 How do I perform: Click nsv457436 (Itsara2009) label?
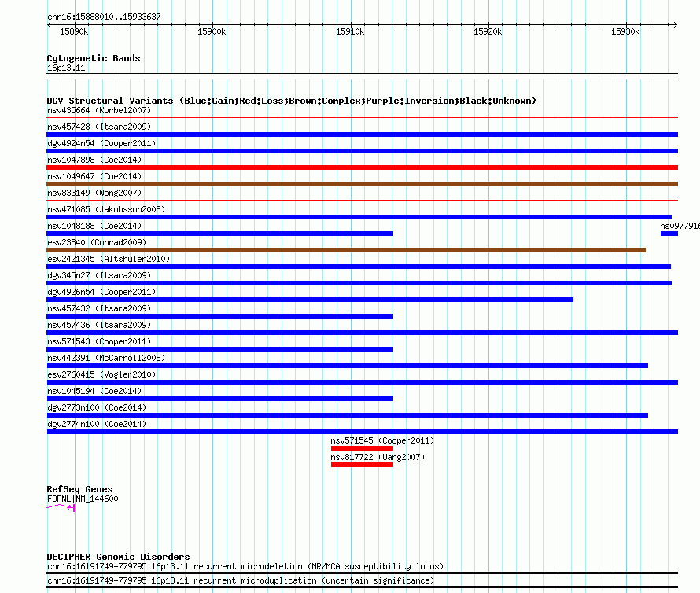(x=99, y=325)
